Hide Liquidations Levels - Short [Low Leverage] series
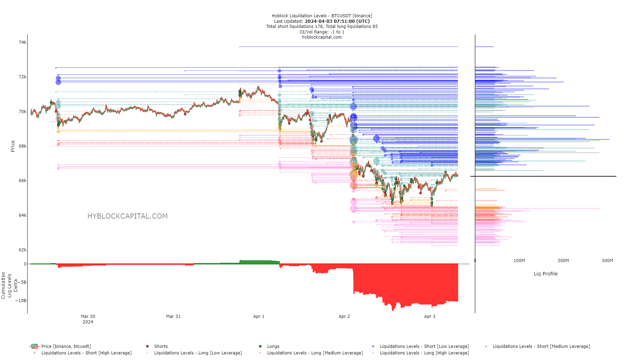The height and width of the screenshot is (362, 644). click(x=420, y=346)
